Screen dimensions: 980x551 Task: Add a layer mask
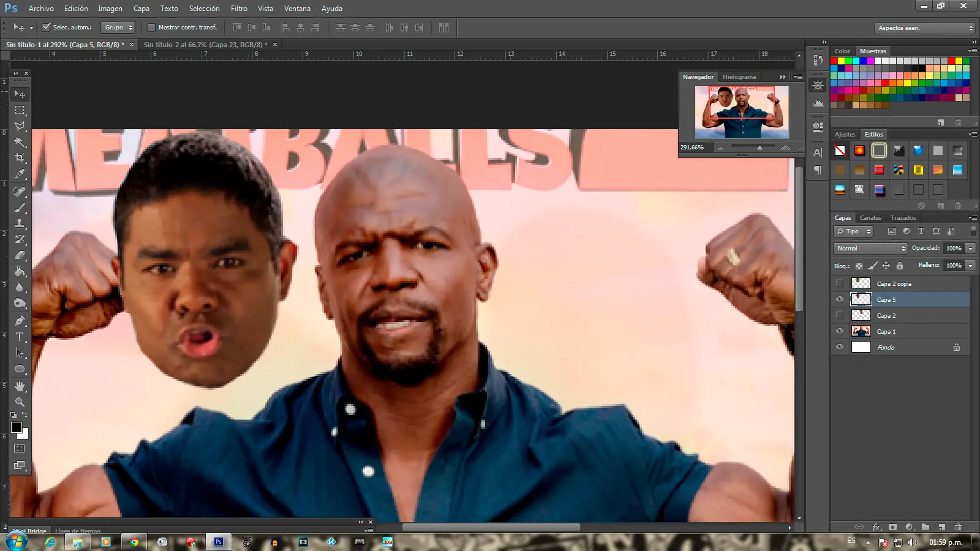[892, 527]
